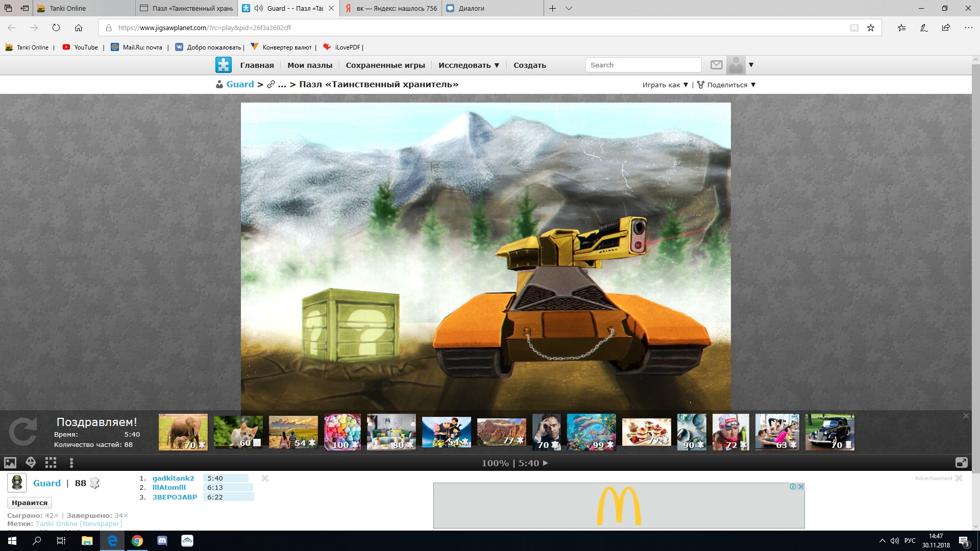Close the McDonald's ad

801,487
